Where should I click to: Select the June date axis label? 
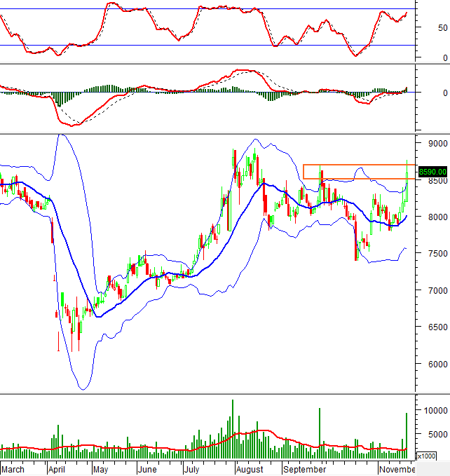147,469
